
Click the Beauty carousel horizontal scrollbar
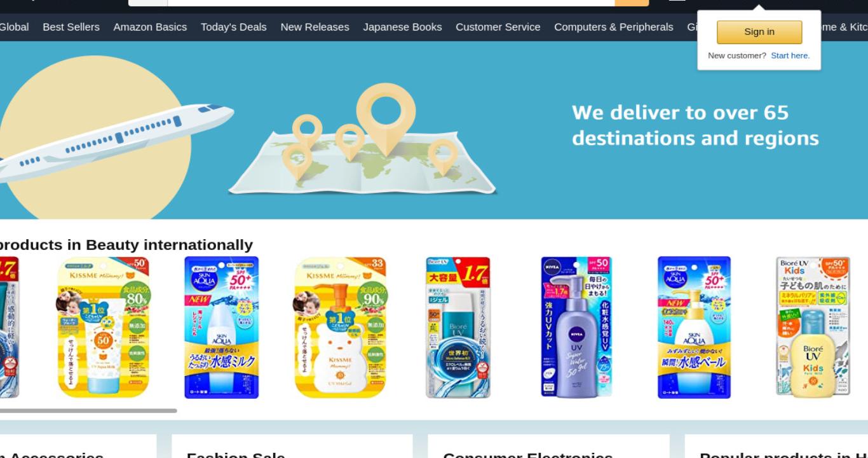coord(88,411)
